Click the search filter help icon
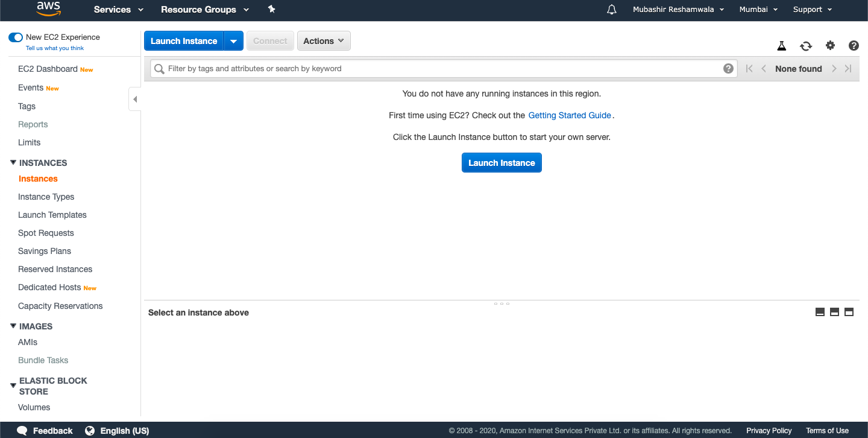This screenshot has height=438, width=868. click(x=728, y=68)
